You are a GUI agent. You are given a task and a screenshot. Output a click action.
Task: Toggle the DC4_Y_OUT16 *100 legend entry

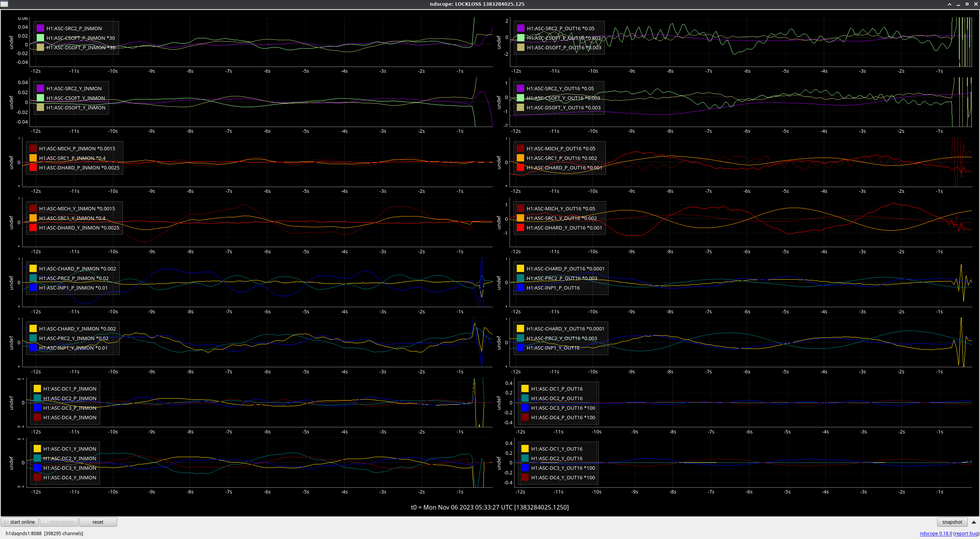tap(563, 477)
